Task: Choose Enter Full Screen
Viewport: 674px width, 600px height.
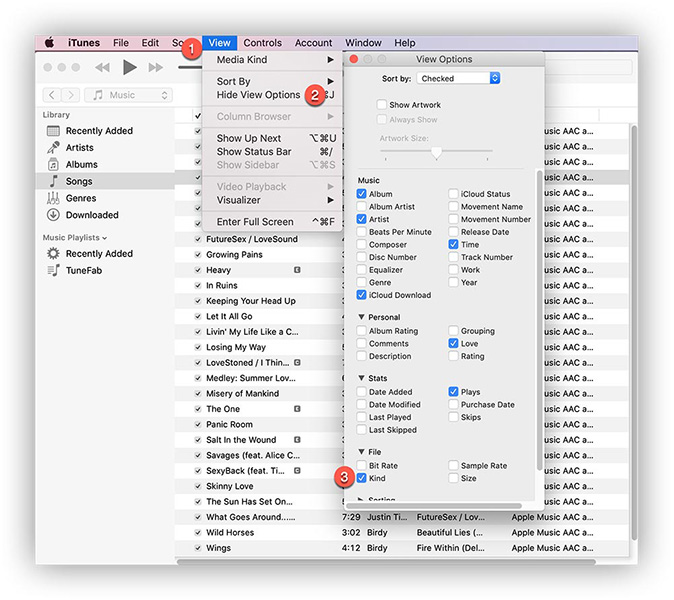Action: click(x=272, y=222)
